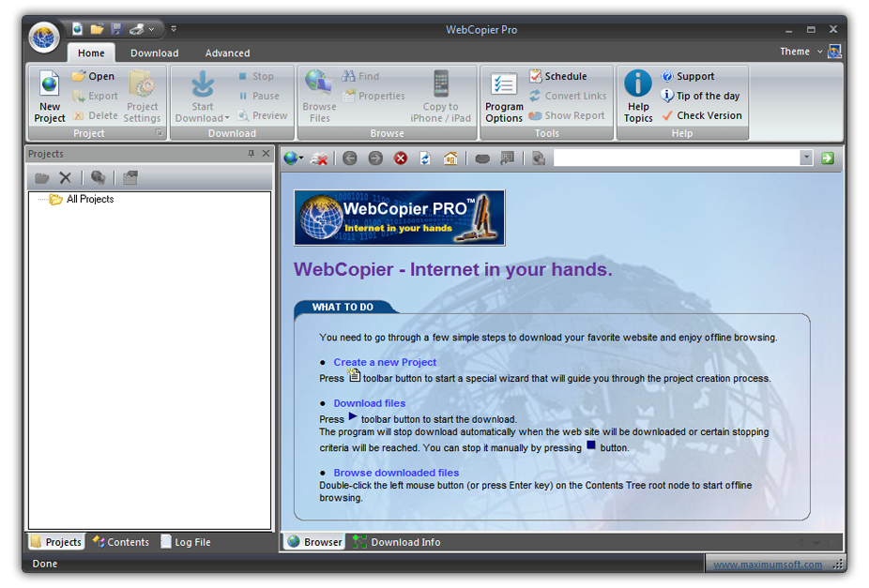Click the Support help item

(688, 76)
